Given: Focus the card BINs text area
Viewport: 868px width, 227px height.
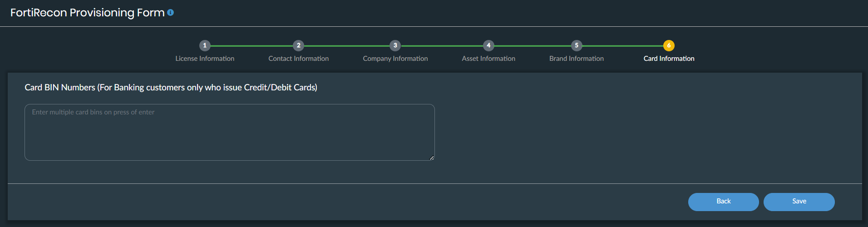Looking at the screenshot, I should [229, 132].
